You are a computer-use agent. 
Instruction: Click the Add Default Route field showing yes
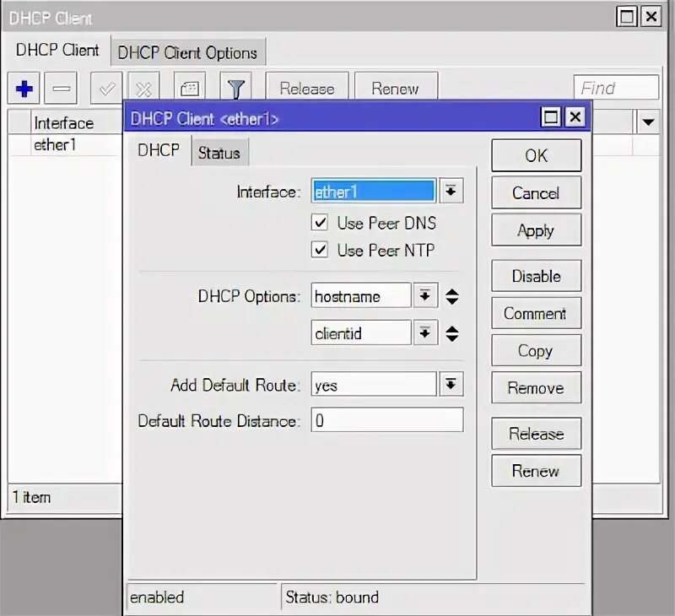(x=373, y=385)
